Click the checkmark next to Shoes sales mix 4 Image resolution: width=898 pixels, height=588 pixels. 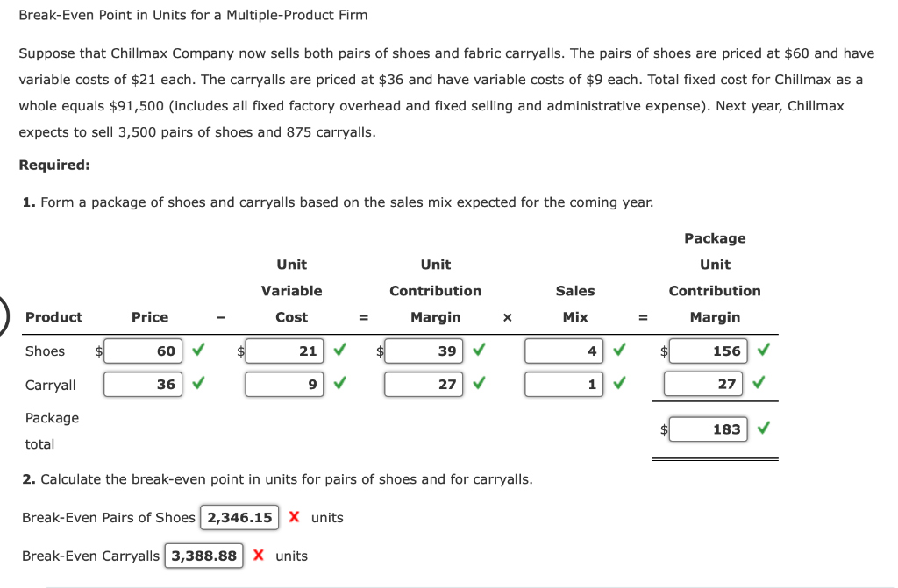coord(618,351)
